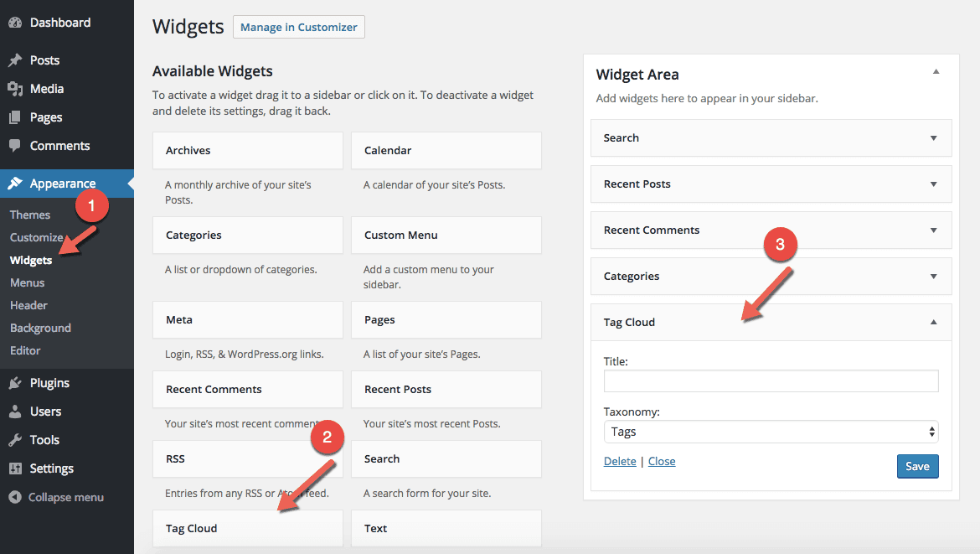Click the Settings sliders icon
This screenshot has width=980, height=554.
click(x=15, y=469)
